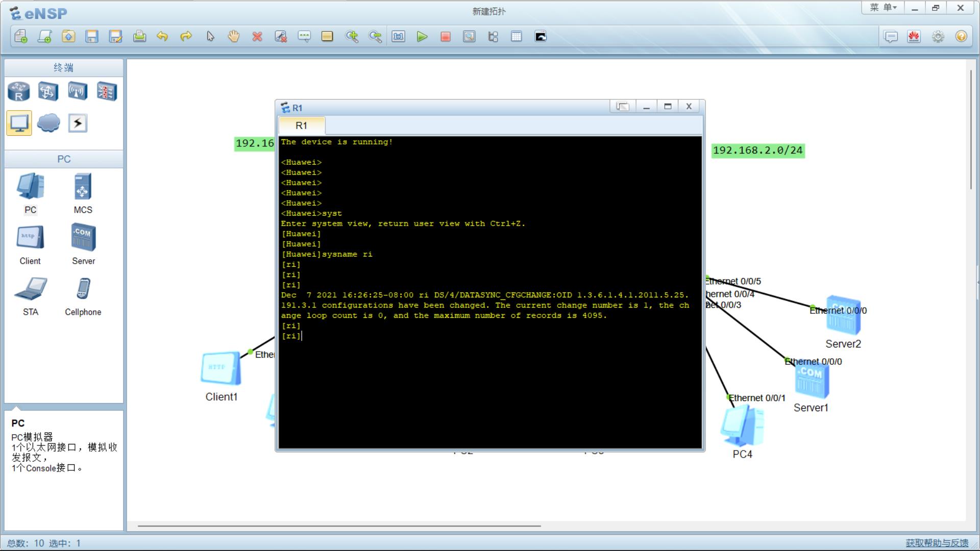Click the New Topology icon

[x=21, y=36]
